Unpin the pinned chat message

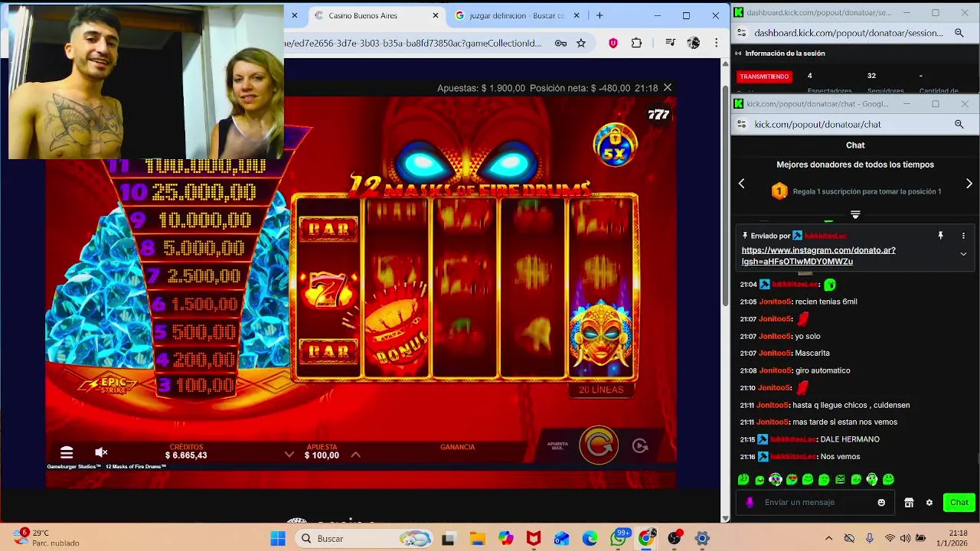click(941, 236)
